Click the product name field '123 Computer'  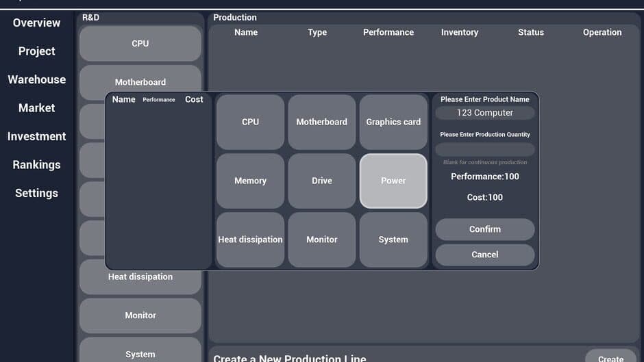[484, 113]
